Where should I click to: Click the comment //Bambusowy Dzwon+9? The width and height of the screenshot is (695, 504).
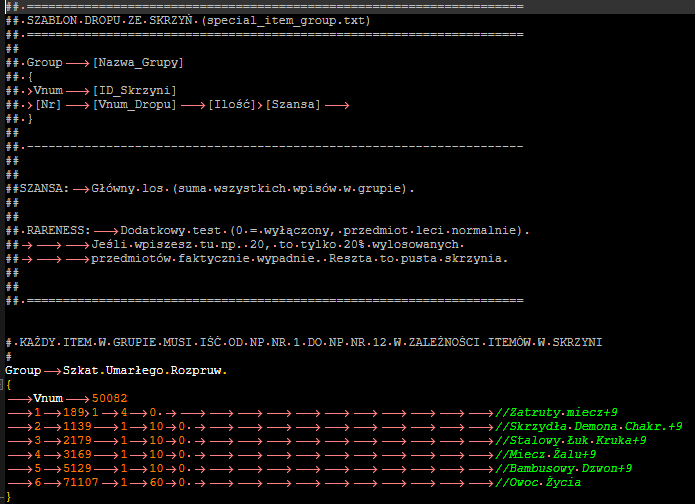click(x=563, y=469)
